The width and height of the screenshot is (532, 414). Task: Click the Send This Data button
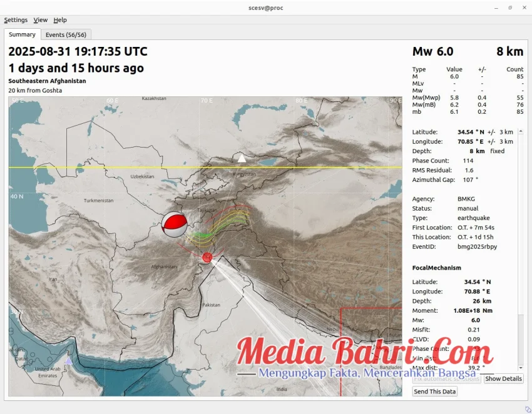coord(434,391)
